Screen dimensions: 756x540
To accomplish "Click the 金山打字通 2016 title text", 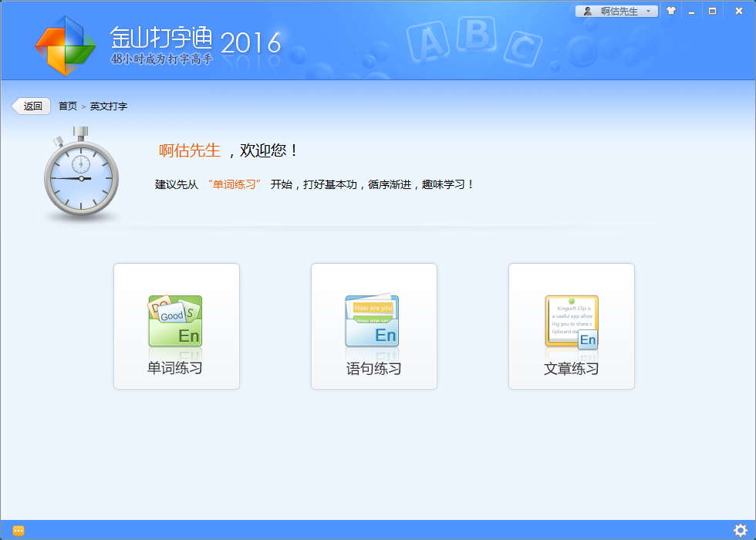I will 195,40.
